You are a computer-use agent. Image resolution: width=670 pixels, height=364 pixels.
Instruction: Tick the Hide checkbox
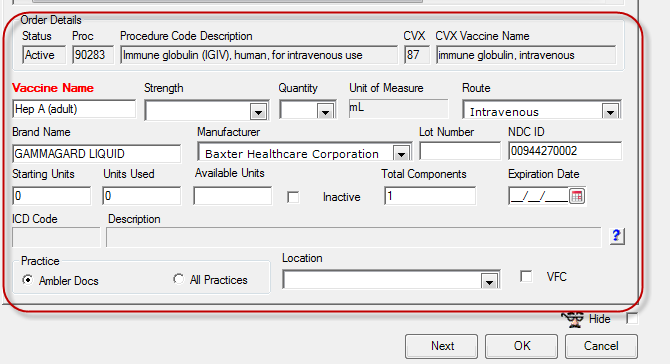click(632, 319)
